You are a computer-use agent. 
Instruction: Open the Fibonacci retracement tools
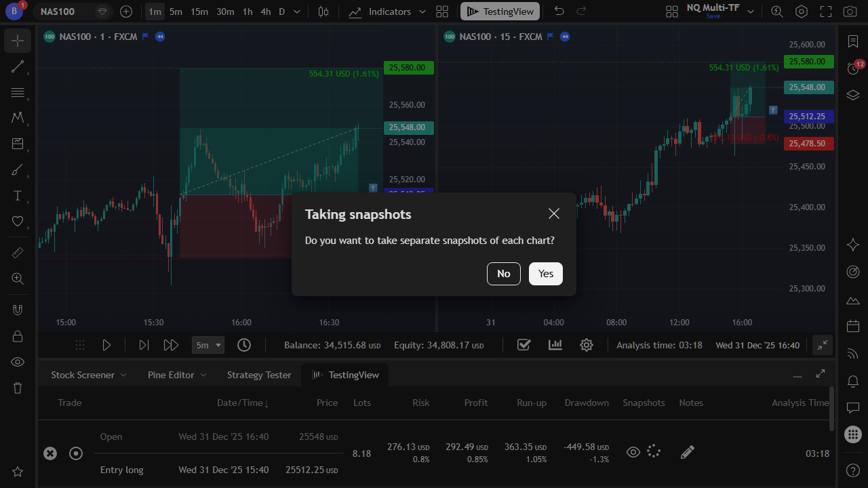[x=18, y=92]
